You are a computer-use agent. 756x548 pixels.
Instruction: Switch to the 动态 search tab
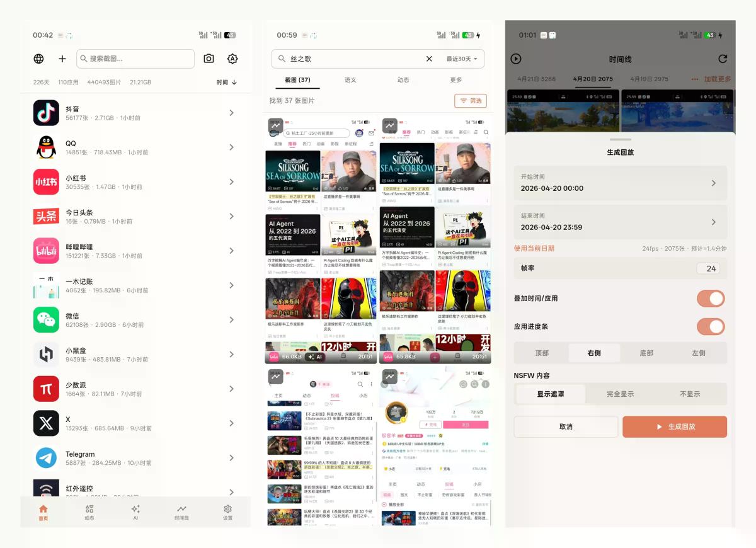(x=403, y=80)
